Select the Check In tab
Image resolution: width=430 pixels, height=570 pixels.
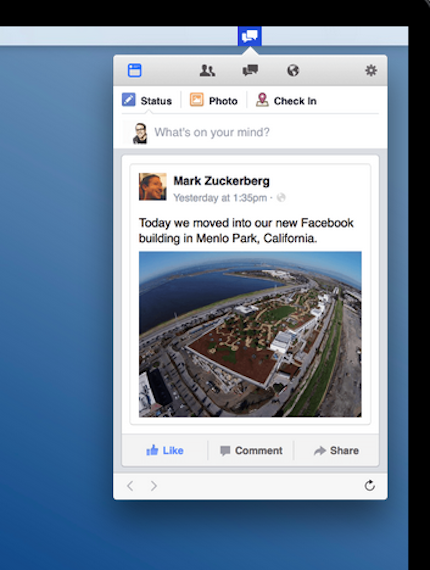[286, 100]
